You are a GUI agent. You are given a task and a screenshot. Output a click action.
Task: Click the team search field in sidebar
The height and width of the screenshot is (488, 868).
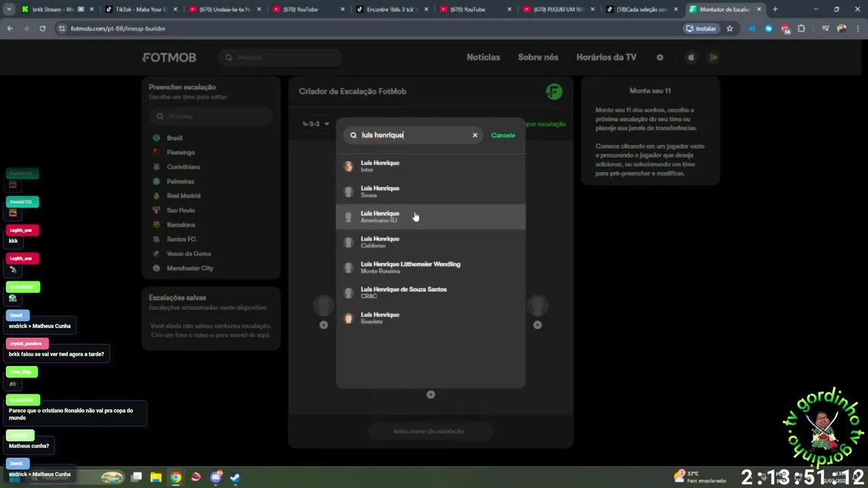211,116
